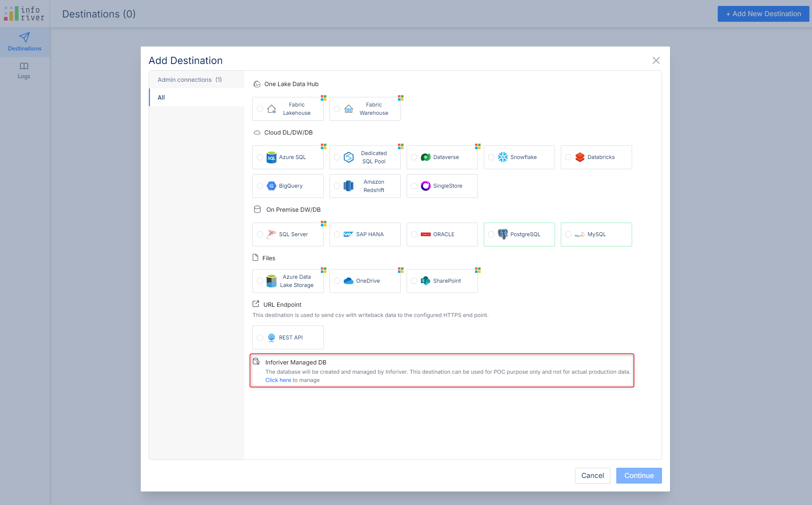Screen dimensions: 812x505
Task: Click the SQL Server icon
Action: pyautogui.click(x=272, y=235)
